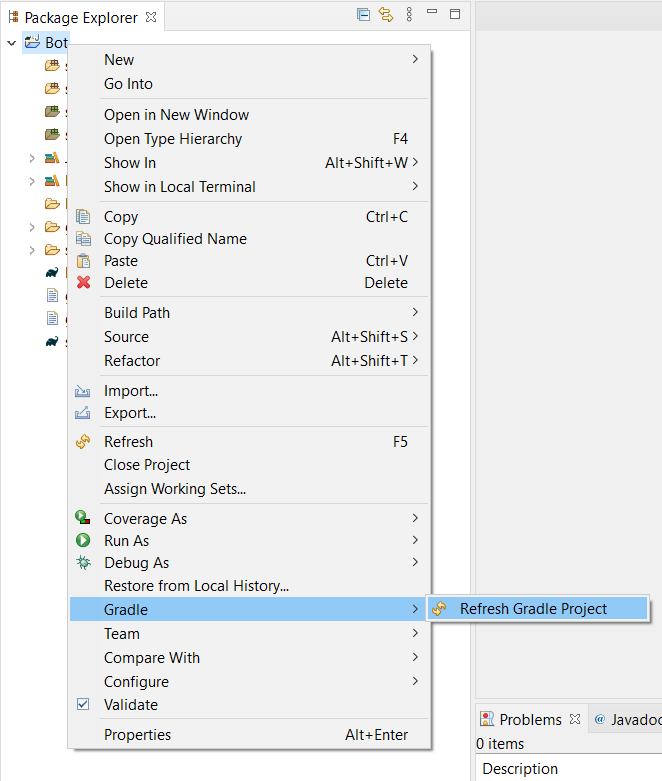Screen dimensions: 662x781
Task: Open the Gradle submenu entry
Action: [x=249, y=609]
